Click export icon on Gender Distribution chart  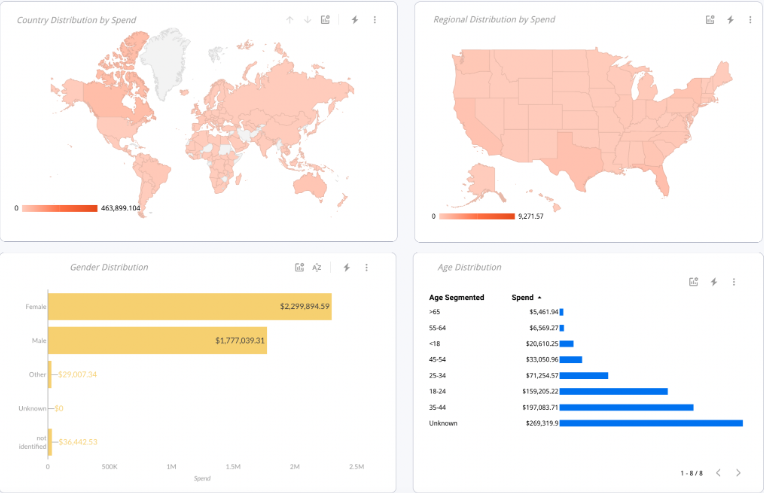(299, 268)
